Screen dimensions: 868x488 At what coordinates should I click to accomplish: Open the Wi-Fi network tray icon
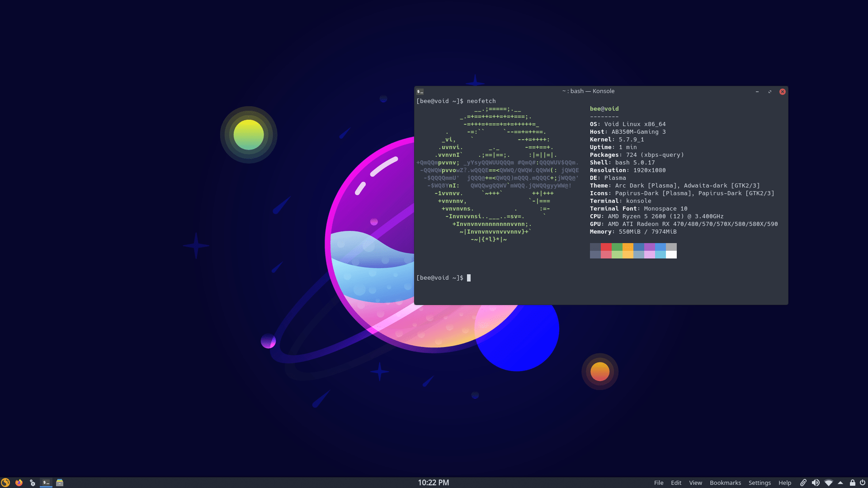click(829, 483)
